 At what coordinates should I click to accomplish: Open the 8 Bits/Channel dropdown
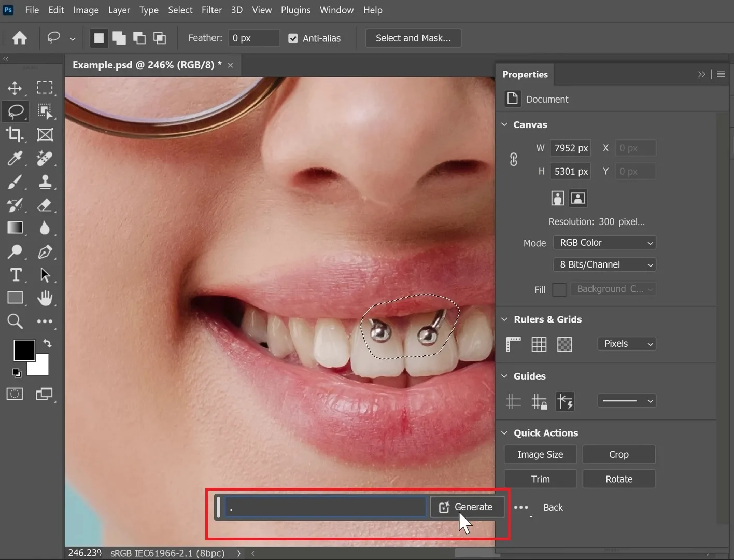[x=604, y=264]
